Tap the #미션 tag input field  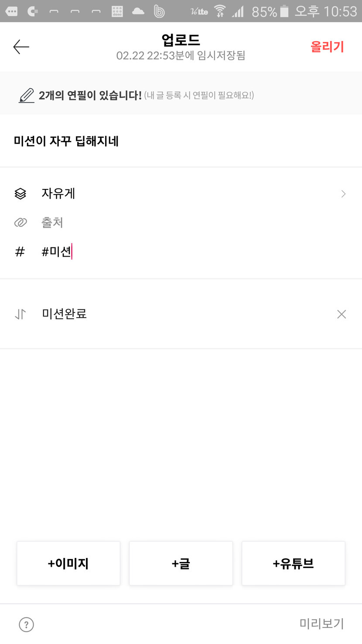pos(174,252)
